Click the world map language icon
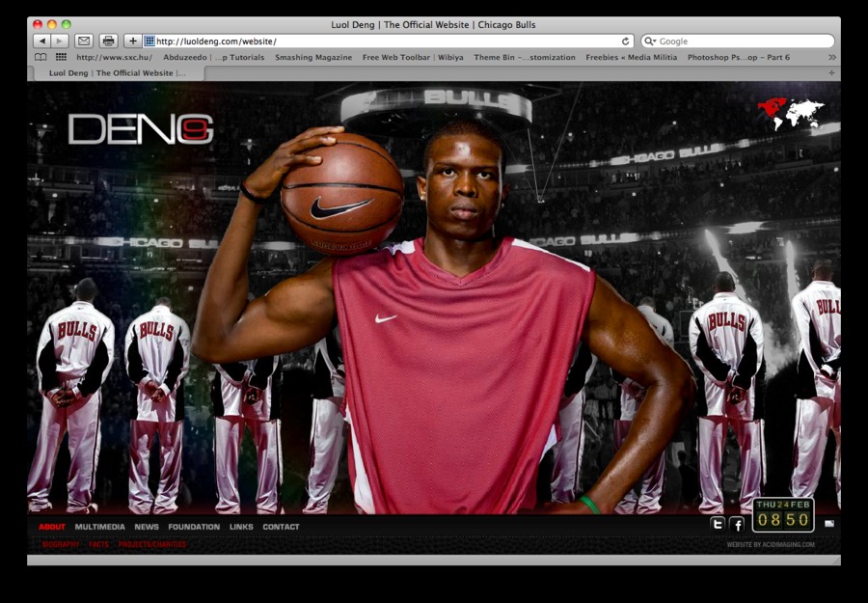 [x=791, y=114]
